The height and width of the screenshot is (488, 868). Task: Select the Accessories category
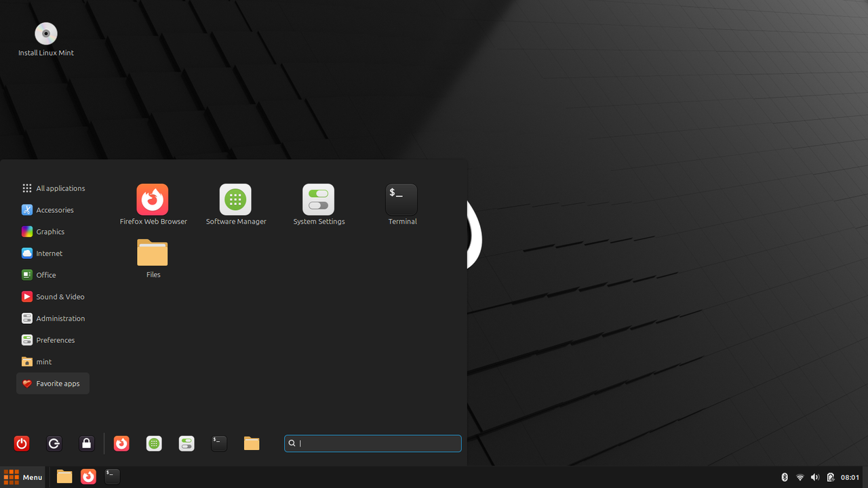[x=53, y=210]
